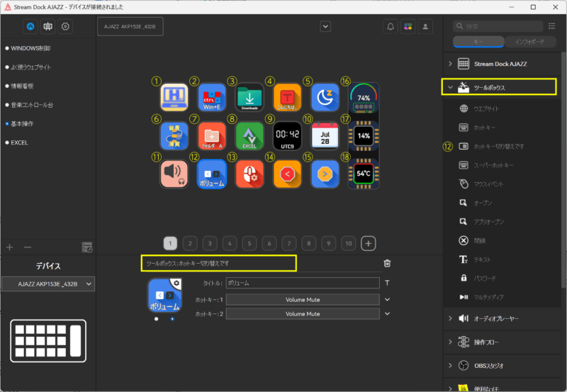Image resolution: width=567 pixels, height=392 pixels.
Task: Click the 検索 search box
Action: 498,26
